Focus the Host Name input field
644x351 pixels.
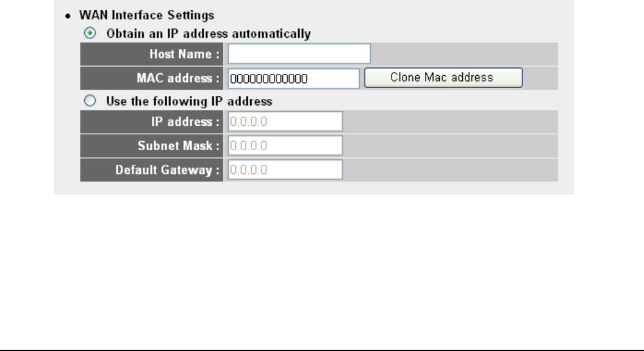pos(299,54)
